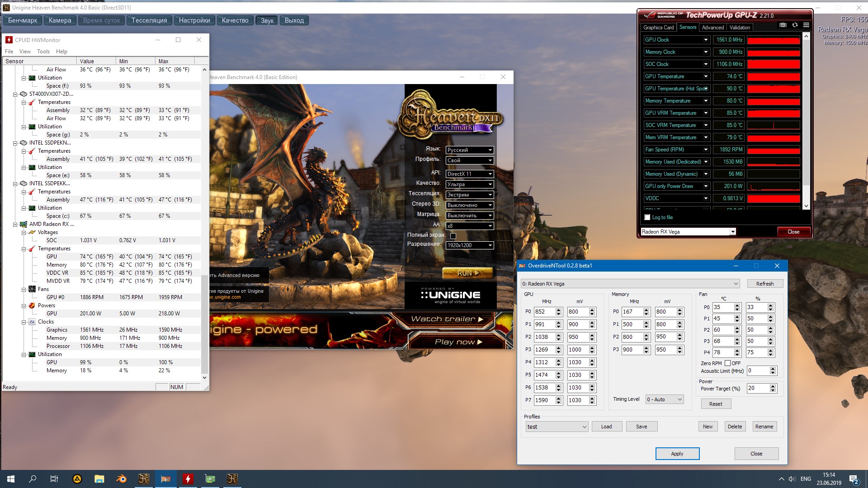This screenshot has width=868, height=488.
Task: Switch to the Graphics Card tab
Action: point(658,28)
